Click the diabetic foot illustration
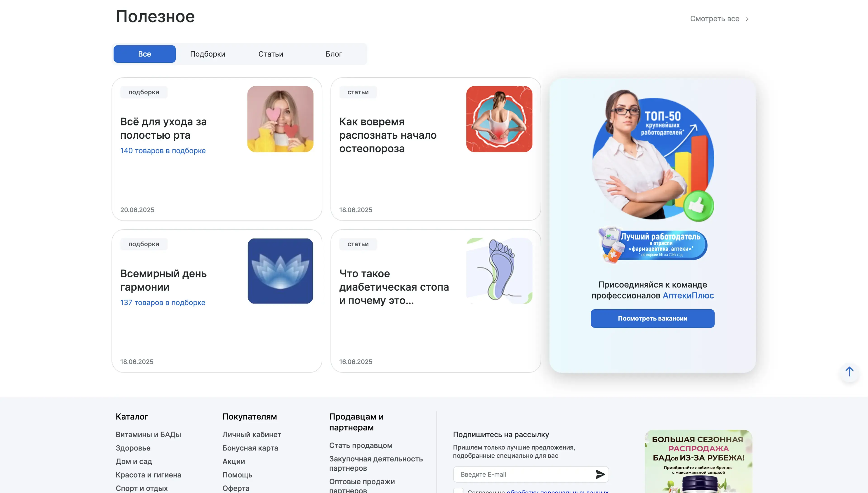 pyautogui.click(x=499, y=271)
